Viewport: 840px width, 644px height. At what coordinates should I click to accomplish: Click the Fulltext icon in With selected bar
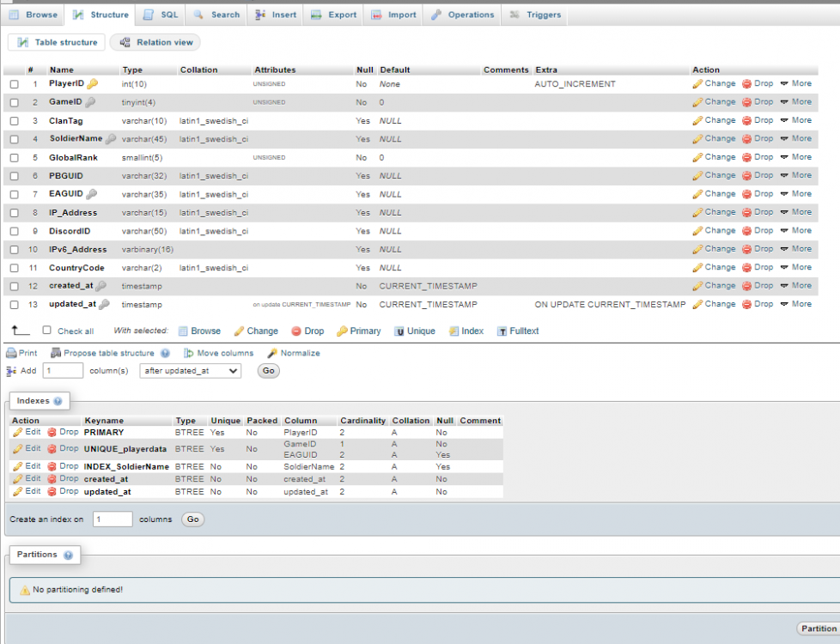(x=502, y=331)
